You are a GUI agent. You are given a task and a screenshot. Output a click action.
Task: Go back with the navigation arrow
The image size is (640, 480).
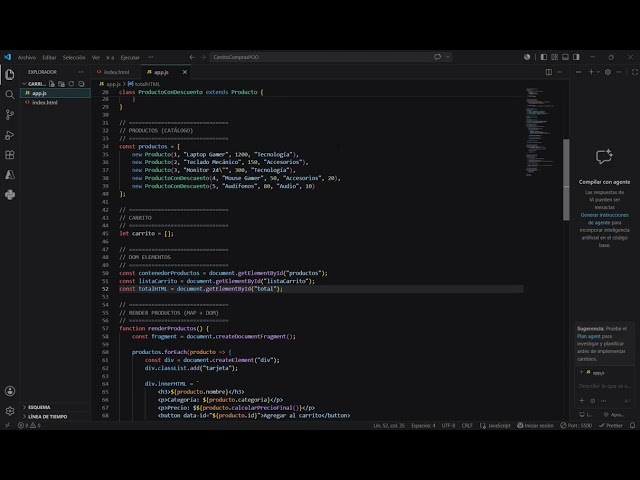192,57
